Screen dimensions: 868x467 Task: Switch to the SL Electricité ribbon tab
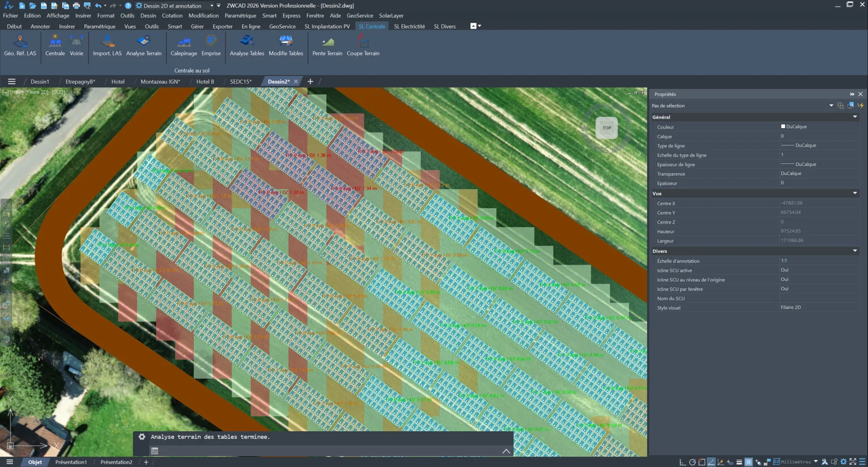point(409,26)
